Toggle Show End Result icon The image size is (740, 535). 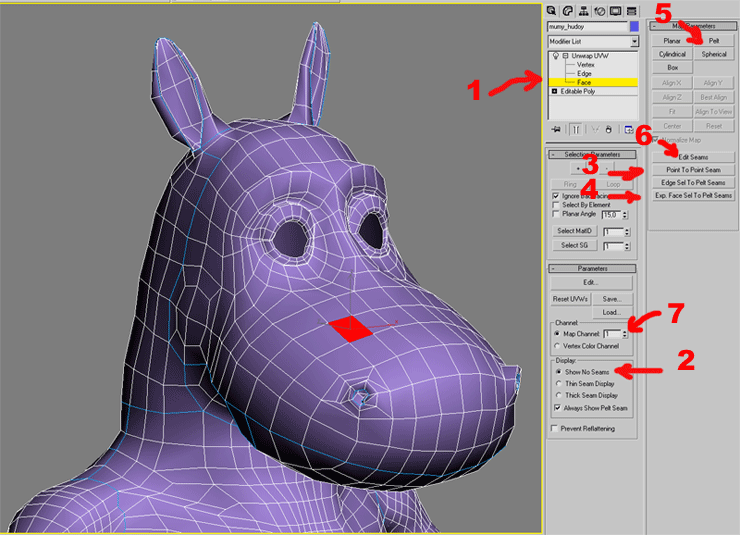[x=576, y=129]
